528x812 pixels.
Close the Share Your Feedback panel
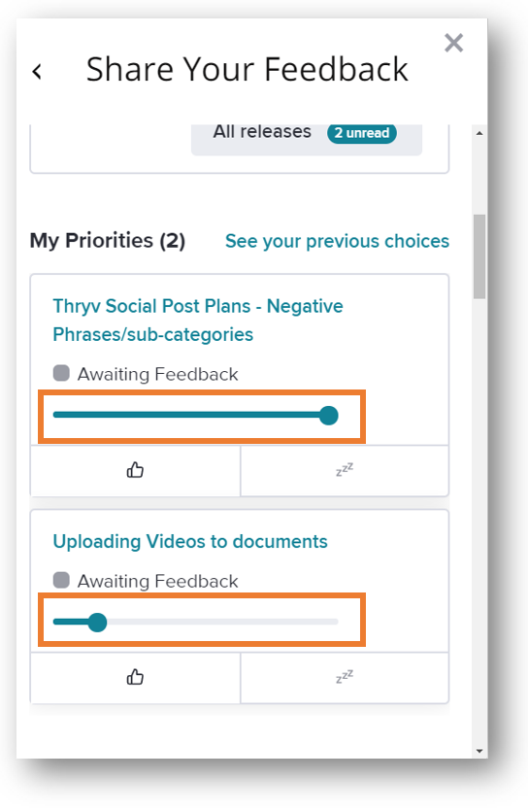pos(453,43)
